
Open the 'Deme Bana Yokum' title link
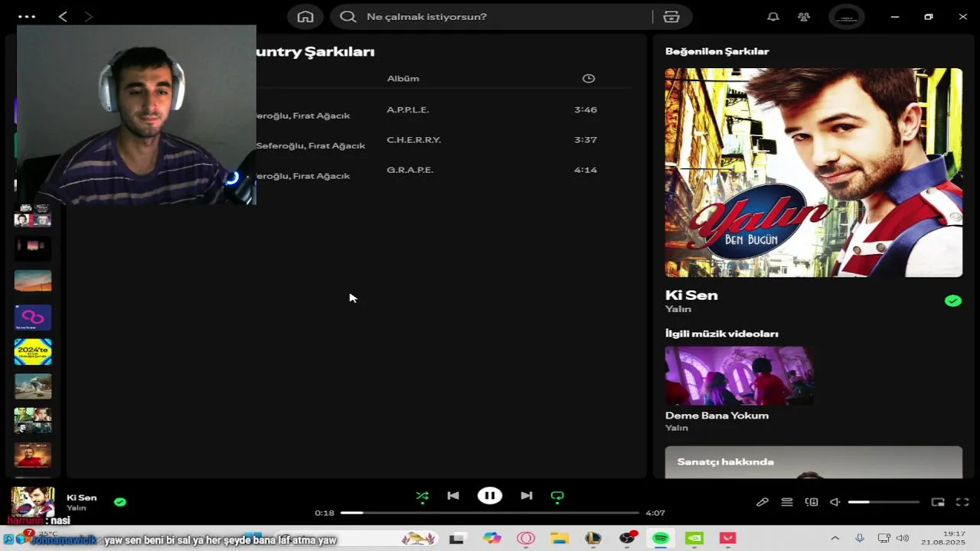717,416
